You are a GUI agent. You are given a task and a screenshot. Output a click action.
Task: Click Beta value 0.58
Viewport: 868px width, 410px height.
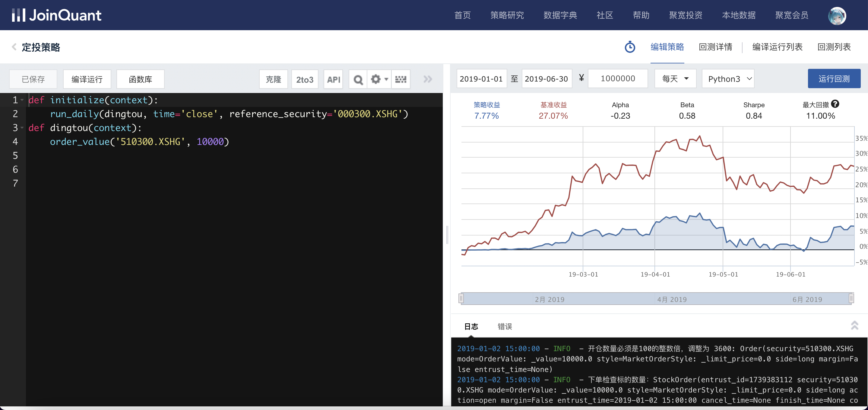[x=687, y=116]
